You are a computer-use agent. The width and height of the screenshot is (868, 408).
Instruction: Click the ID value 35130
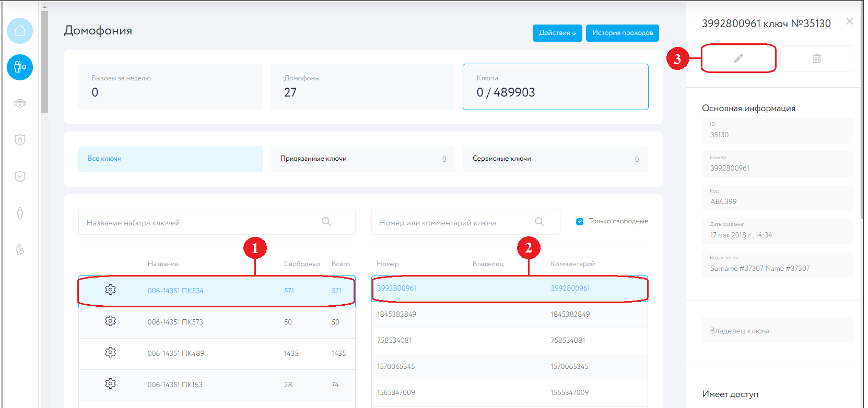[x=719, y=135]
